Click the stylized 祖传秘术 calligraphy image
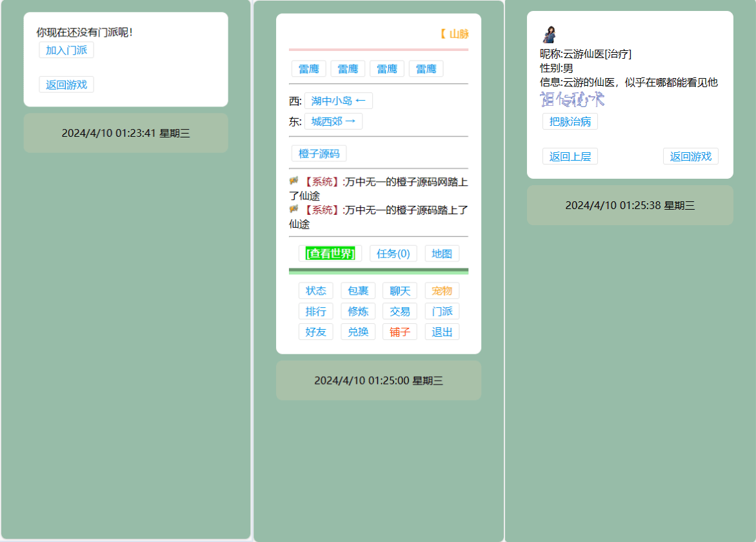The image size is (756, 542). pos(572,99)
